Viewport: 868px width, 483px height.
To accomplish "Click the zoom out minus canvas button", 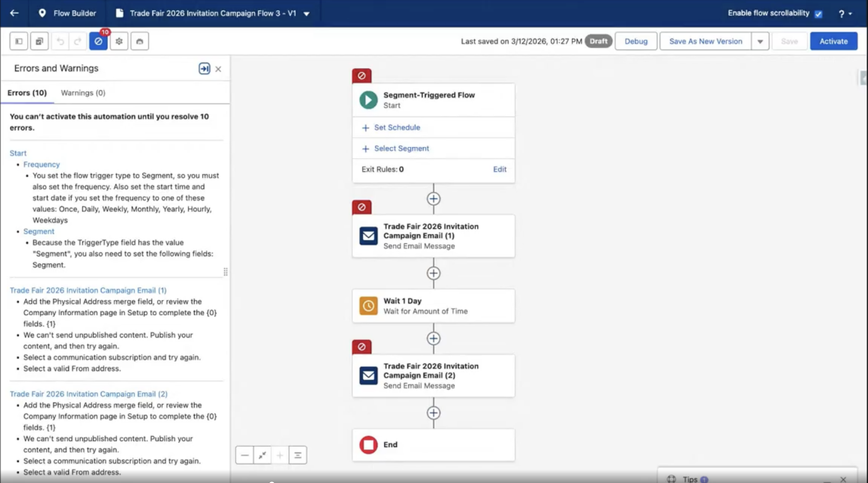I will (x=244, y=455).
